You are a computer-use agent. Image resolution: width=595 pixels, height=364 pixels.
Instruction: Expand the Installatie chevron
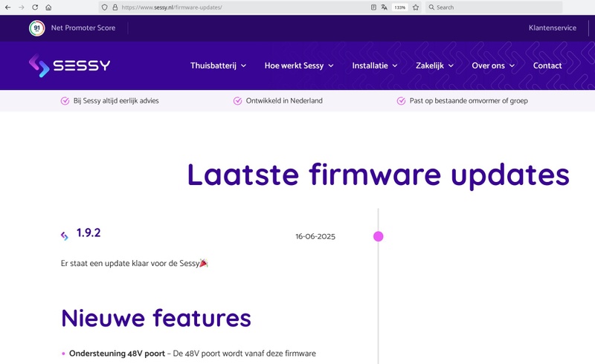[395, 66]
